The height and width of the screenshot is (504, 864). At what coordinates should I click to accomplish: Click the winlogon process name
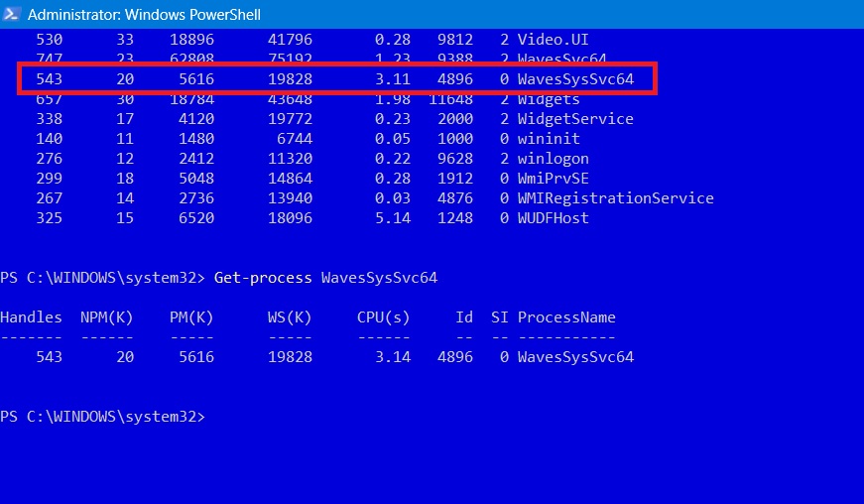[553, 159]
